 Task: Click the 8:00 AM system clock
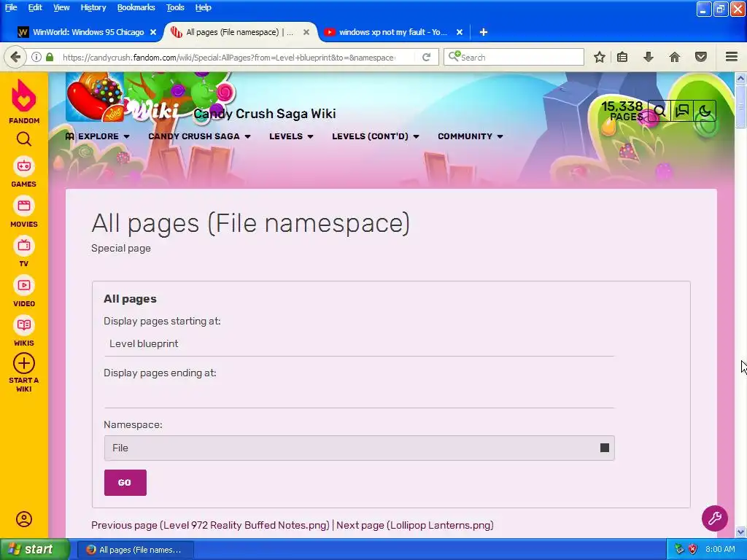click(720, 549)
